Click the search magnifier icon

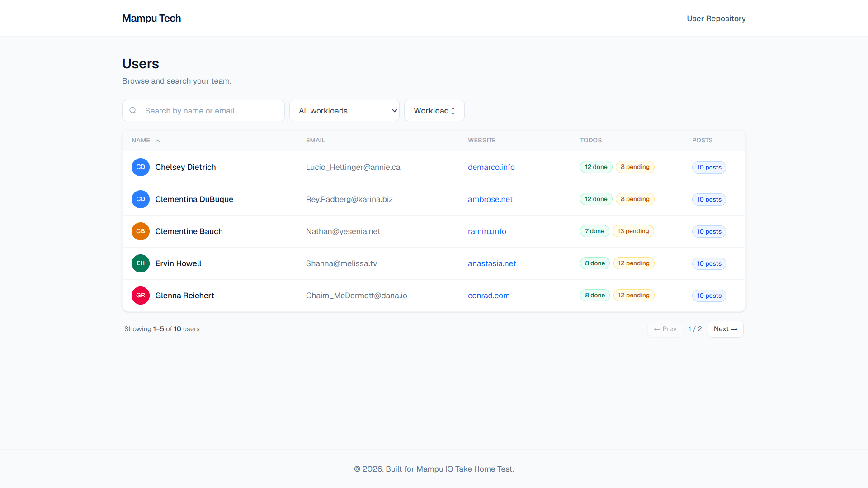click(133, 110)
